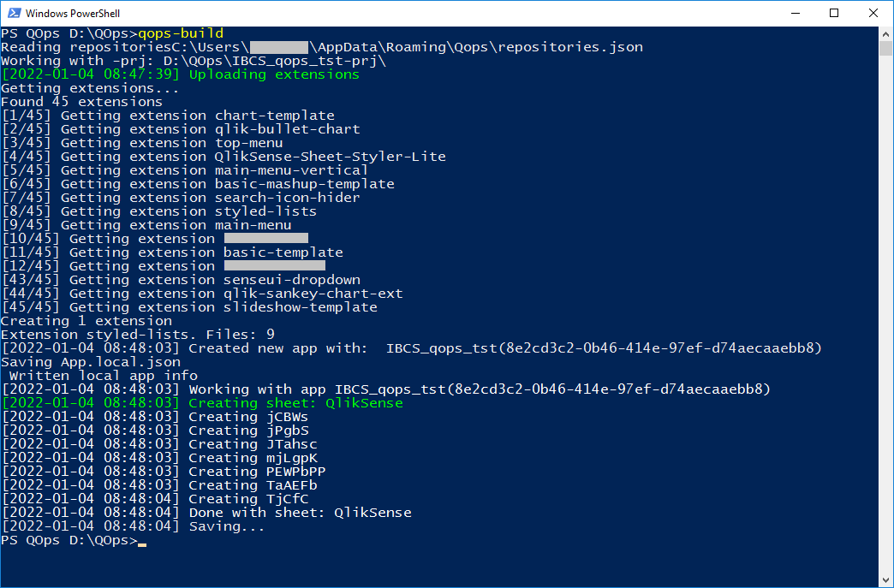Close the Windows PowerShell window
894x588 pixels.
(x=873, y=13)
